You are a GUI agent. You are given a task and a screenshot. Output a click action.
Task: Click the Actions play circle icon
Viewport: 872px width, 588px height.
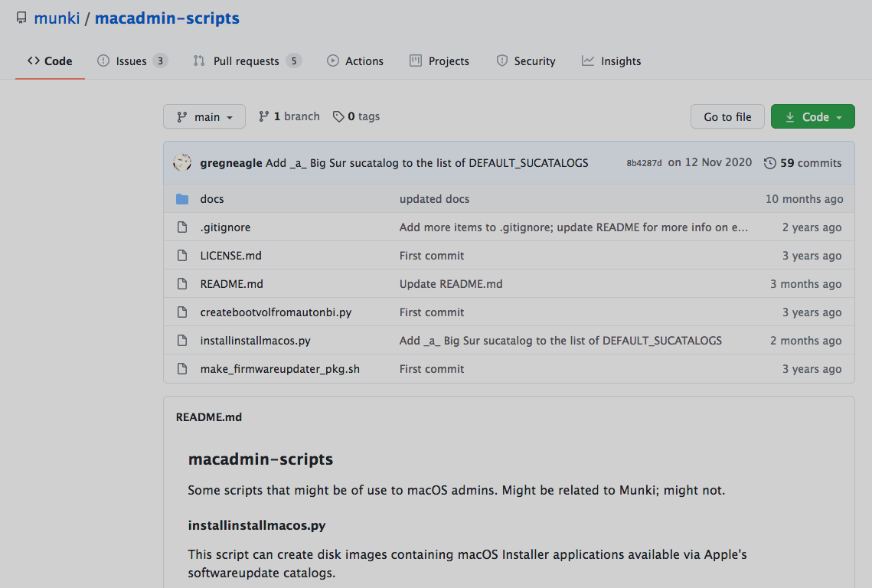point(332,60)
